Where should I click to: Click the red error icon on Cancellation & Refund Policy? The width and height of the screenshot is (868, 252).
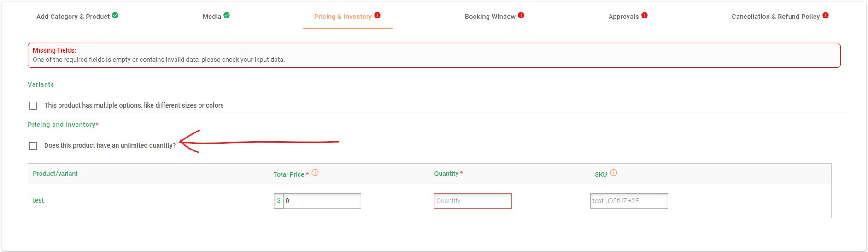click(x=826, y=15)
